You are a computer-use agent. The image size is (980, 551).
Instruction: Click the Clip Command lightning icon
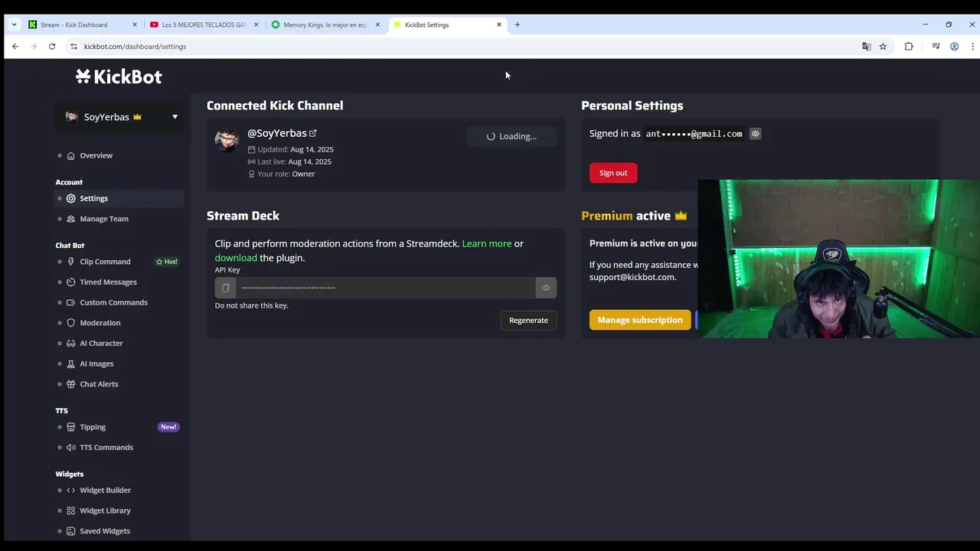tap(70, 262)
